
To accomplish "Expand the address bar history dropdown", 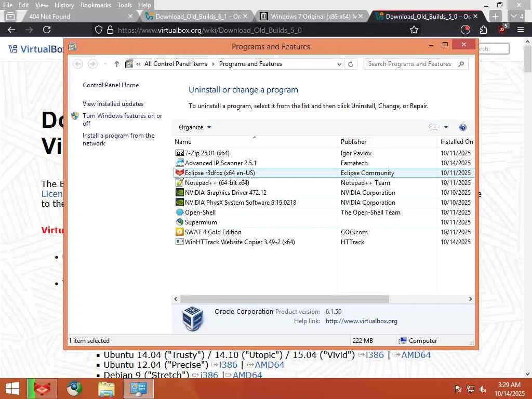I will tap(339, 64).
